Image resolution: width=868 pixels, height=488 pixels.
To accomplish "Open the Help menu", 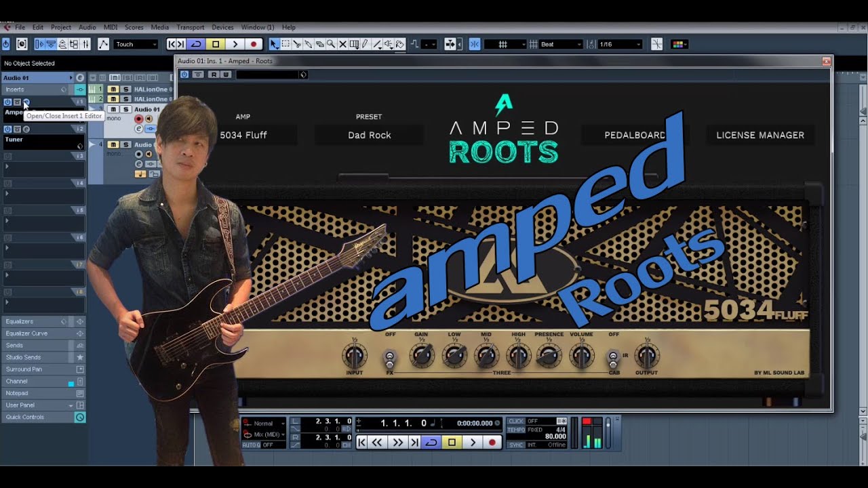I will (289, 27).
